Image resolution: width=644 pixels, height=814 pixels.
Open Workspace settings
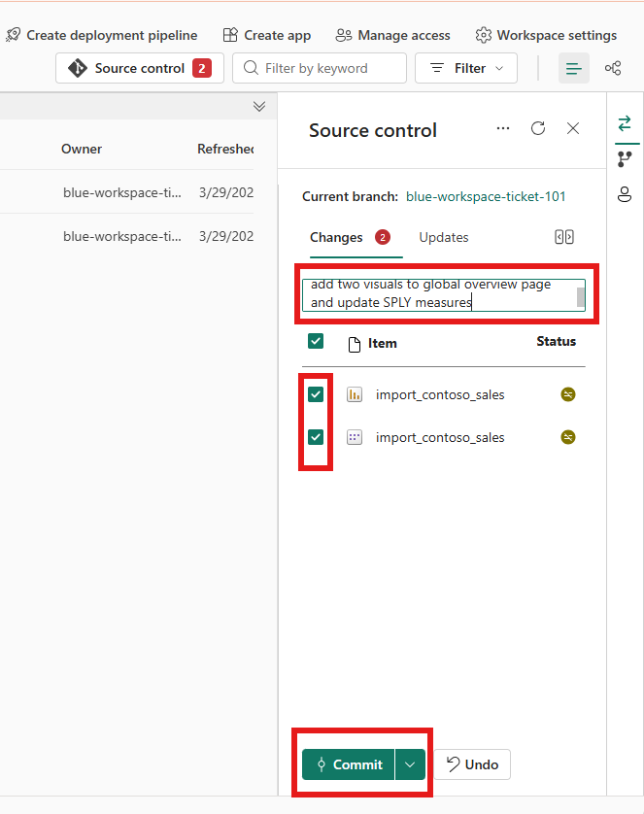tap(546, 35)
